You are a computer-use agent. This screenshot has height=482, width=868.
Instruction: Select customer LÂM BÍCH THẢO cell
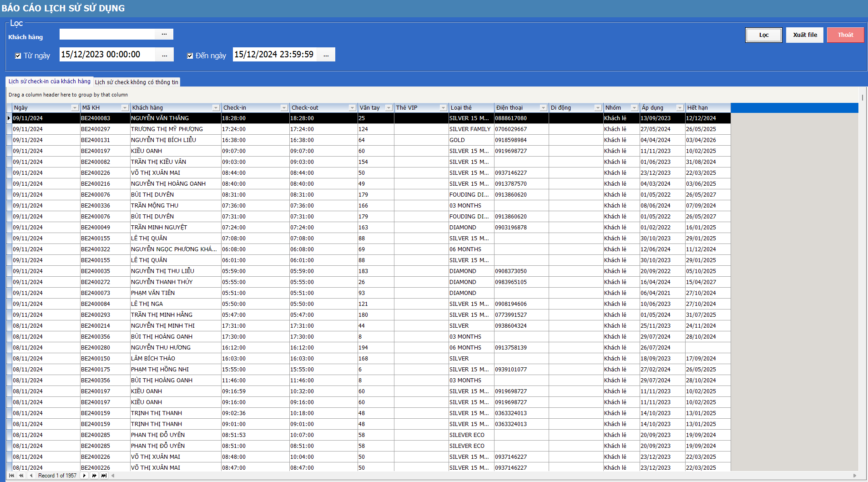(x=176, y=359)
